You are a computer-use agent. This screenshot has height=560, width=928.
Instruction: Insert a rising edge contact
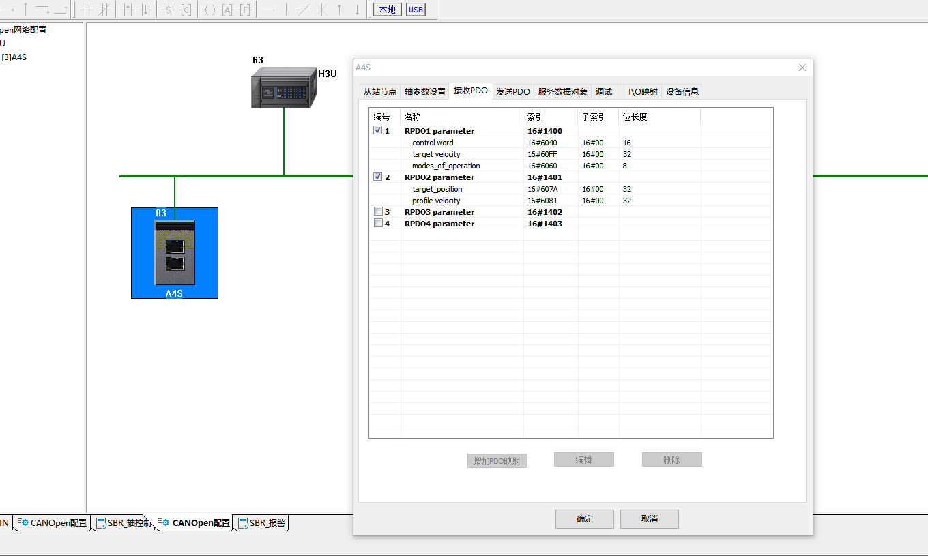click(128, 10)
